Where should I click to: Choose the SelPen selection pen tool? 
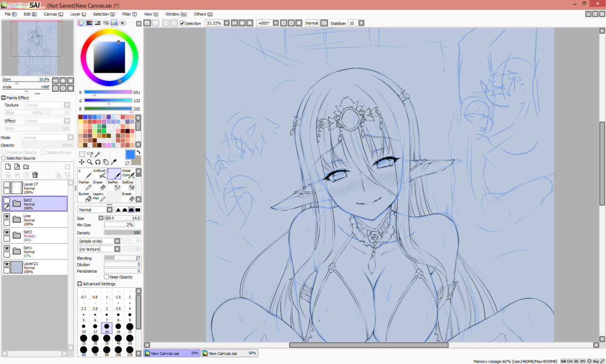click(x=114, y=185)
